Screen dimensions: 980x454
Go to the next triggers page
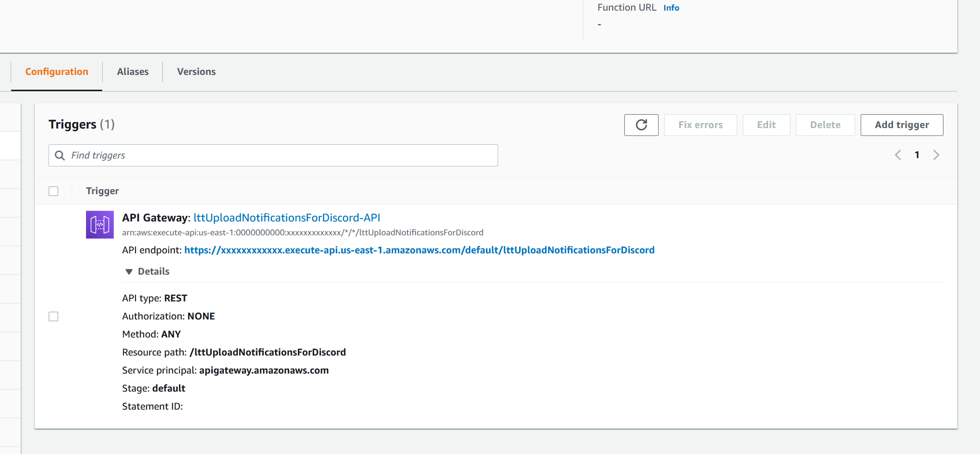(x=937, y=155)
